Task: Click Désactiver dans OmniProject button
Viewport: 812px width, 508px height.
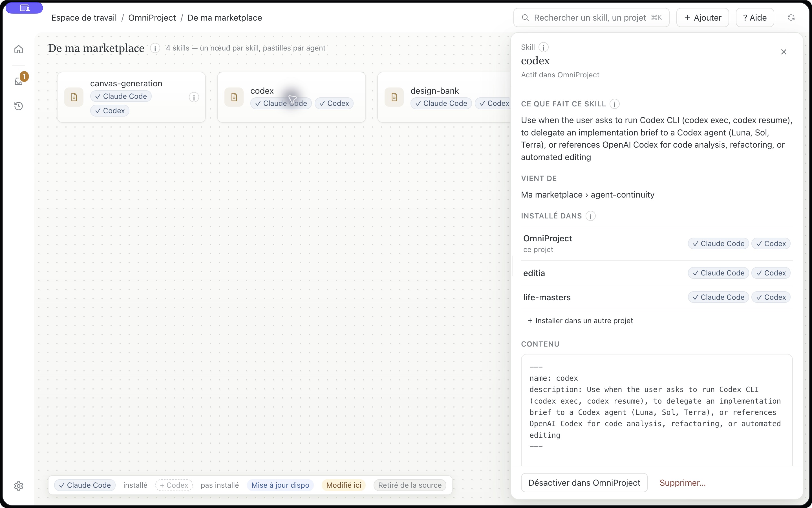Action: 584,483
